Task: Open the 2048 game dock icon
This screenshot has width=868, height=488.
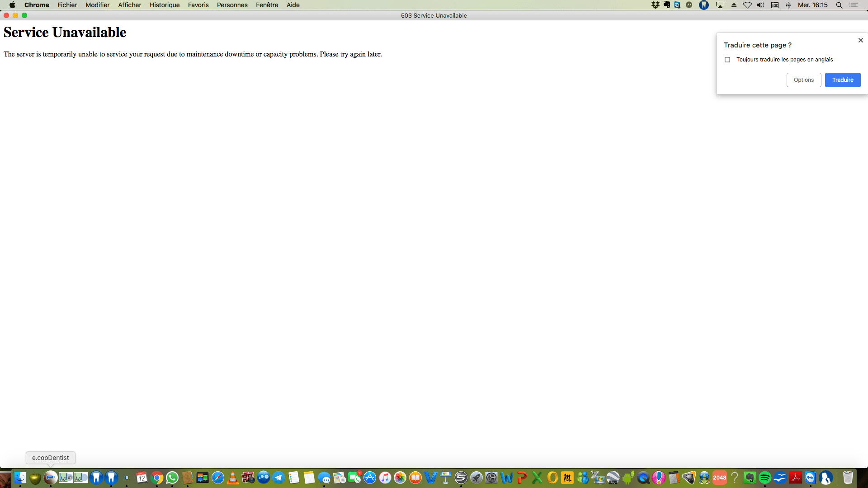Action: [719, 478]
